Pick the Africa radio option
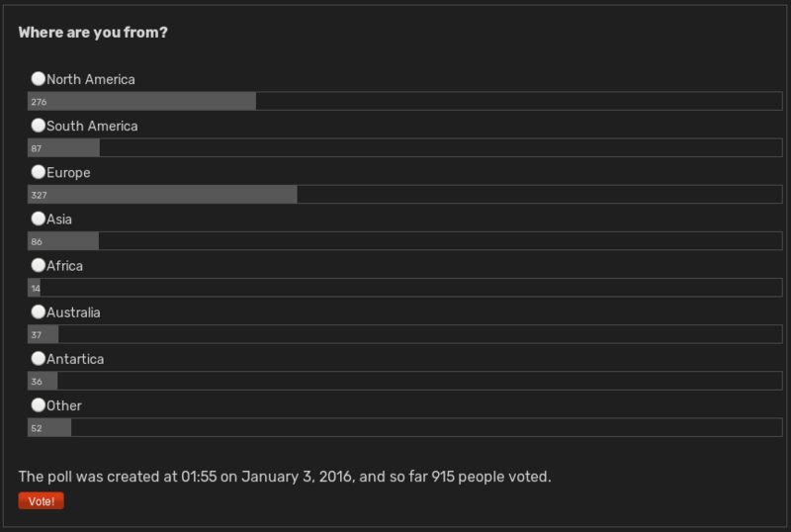 coord(39,265)
